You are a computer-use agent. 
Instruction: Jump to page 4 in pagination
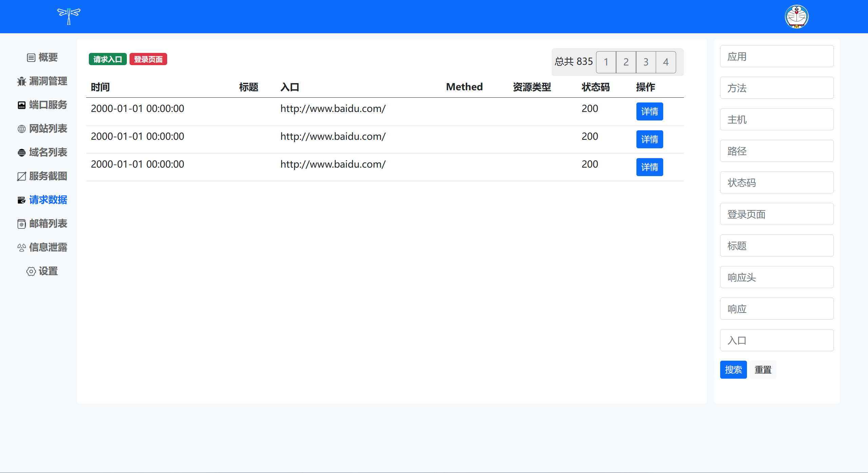[666, 62]
